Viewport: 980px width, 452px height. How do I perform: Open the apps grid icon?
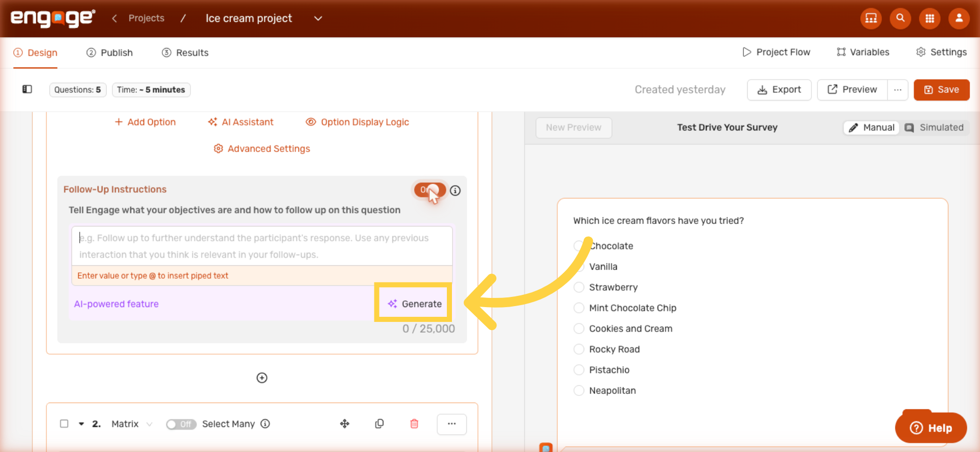tap(929, 18)
